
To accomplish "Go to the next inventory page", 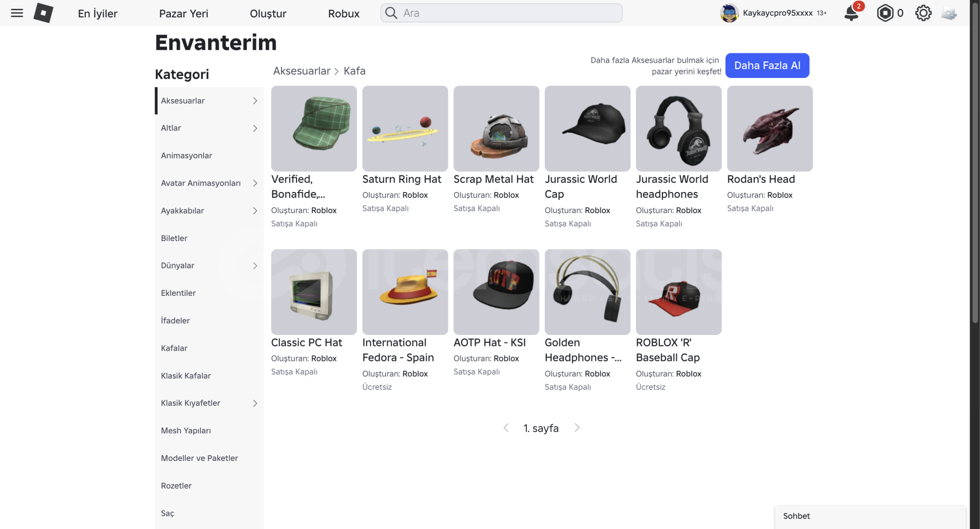I will pos(577,428).
